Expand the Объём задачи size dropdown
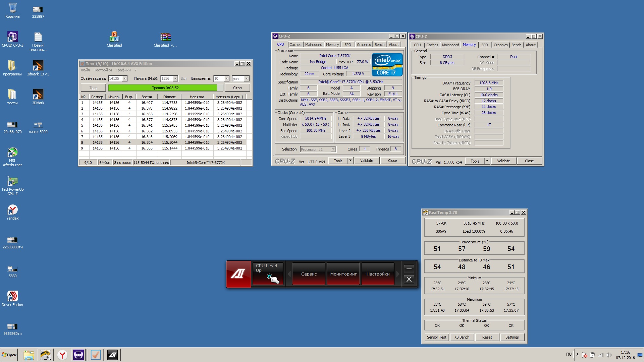Screen dimensions: 644x362 point(125,78)
